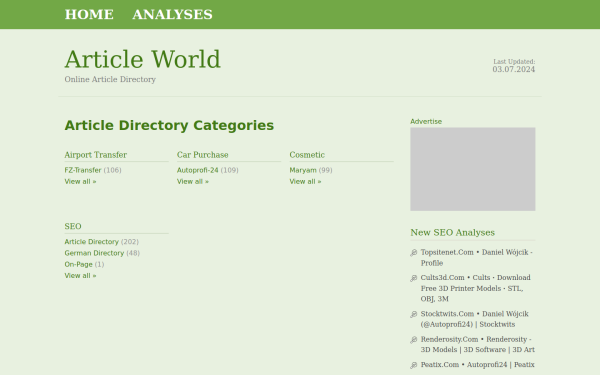Open the Topsitenet.Com analysis link
The width and height of the screenshot is (600, 375).
click(x=476, y=258)
